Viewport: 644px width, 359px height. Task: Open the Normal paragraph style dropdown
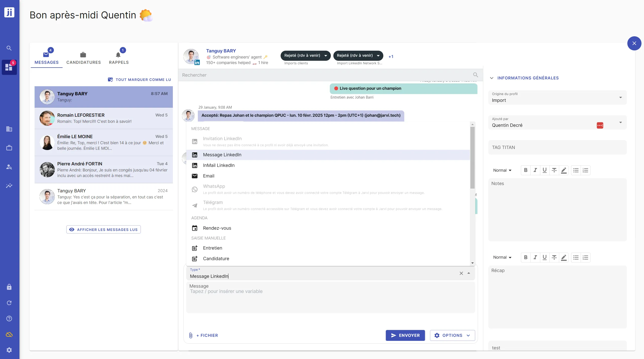pos(502,170)
